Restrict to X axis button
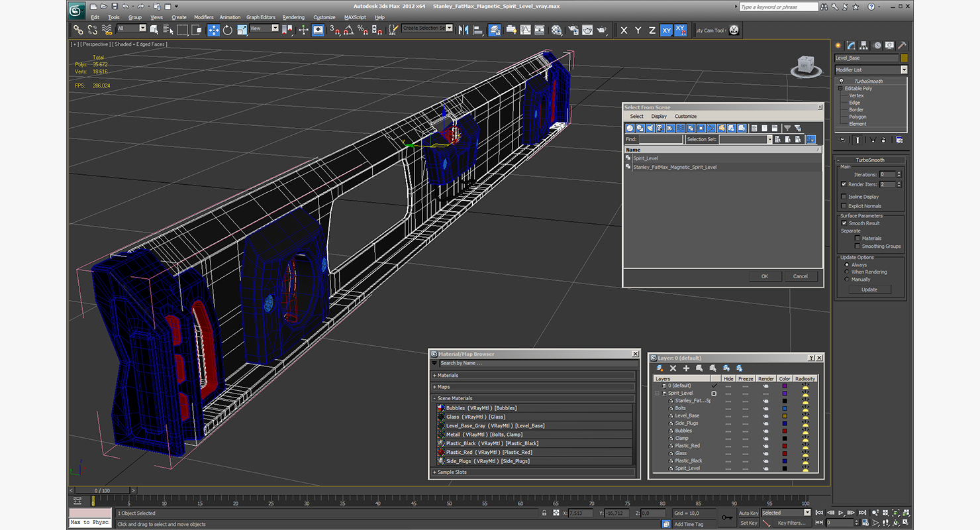This screenshot has height=530, width=980. pos(624,30)
